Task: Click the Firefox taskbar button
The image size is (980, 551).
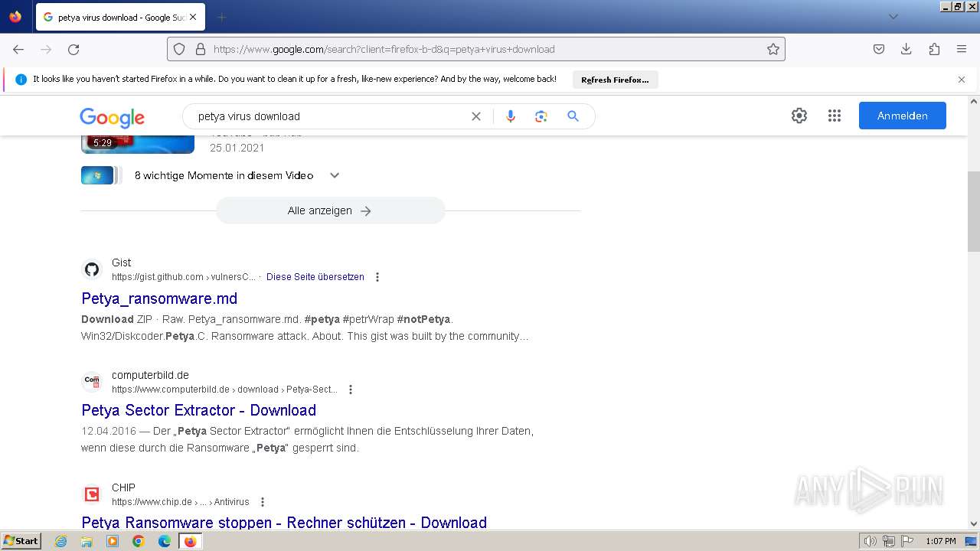Action: (x=190, y=541)
